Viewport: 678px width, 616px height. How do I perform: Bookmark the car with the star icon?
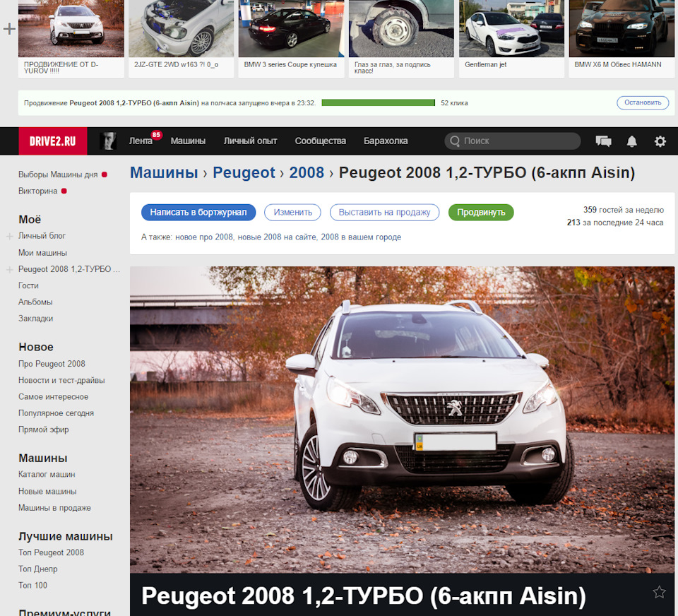[x=659, y=592]
